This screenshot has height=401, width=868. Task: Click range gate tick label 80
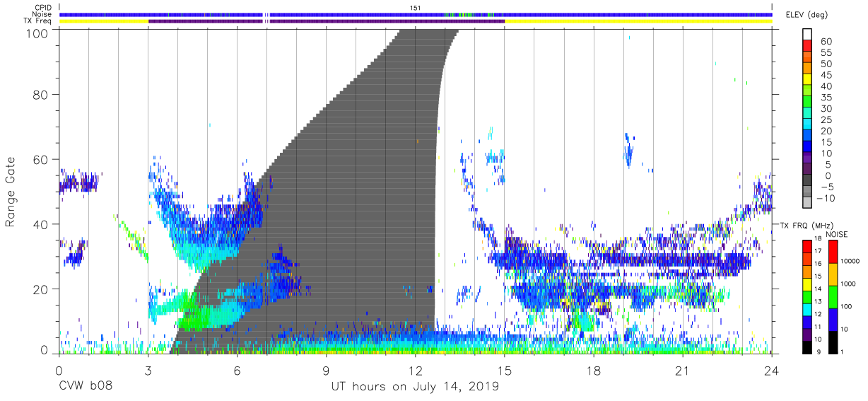pos(41,95)
